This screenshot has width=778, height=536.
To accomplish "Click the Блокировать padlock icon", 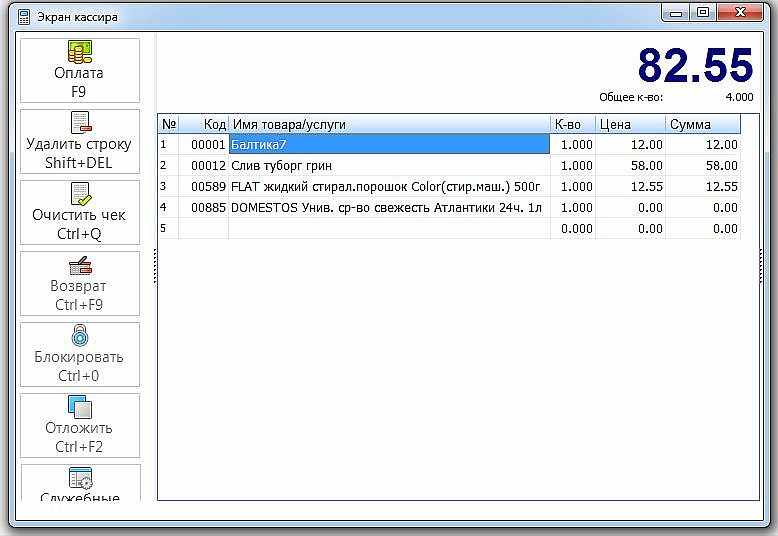I will click(80, 335).
